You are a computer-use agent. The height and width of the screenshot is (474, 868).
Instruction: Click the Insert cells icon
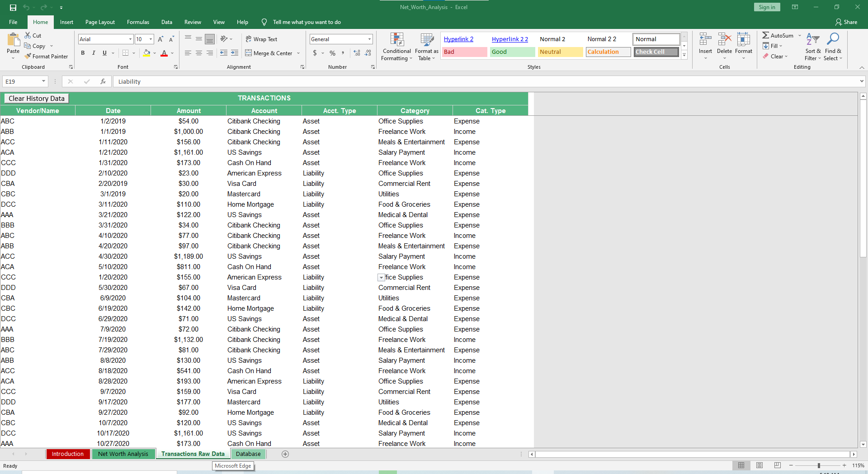tap(705, 40)
